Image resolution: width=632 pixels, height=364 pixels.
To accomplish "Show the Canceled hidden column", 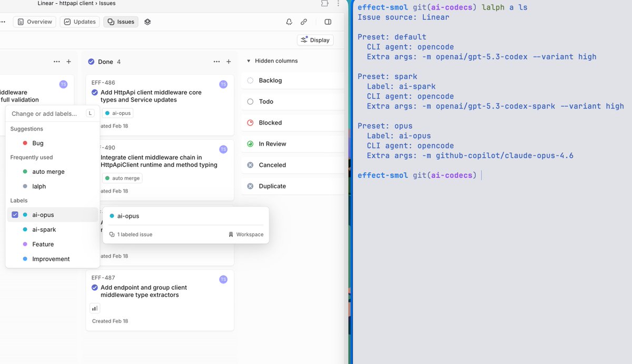I will (x=293, y=165).
